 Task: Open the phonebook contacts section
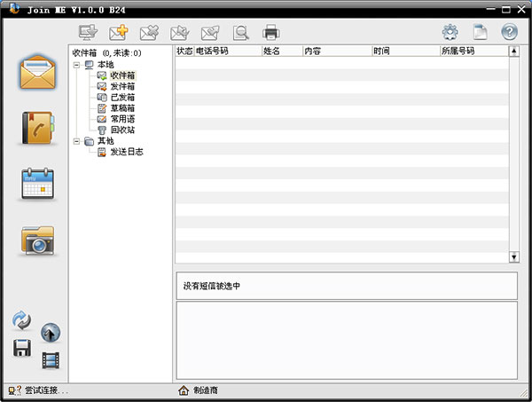point(38,128)
